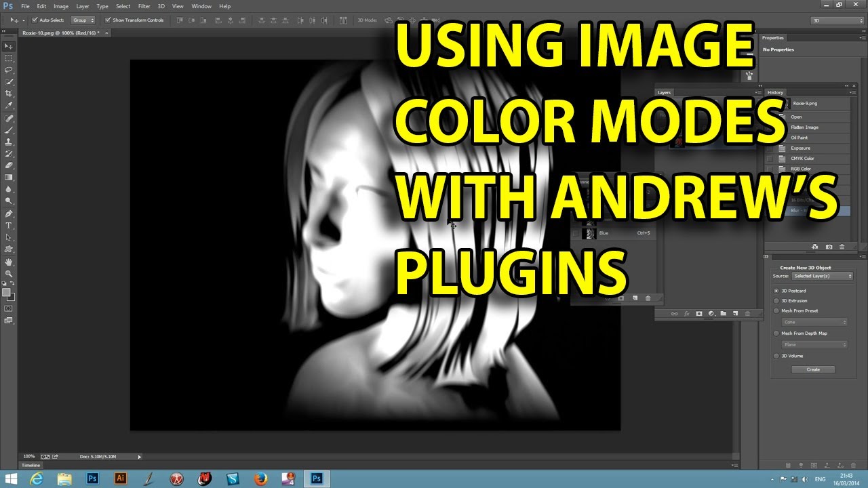Open the Auto-Select Group dropdown

83,20
